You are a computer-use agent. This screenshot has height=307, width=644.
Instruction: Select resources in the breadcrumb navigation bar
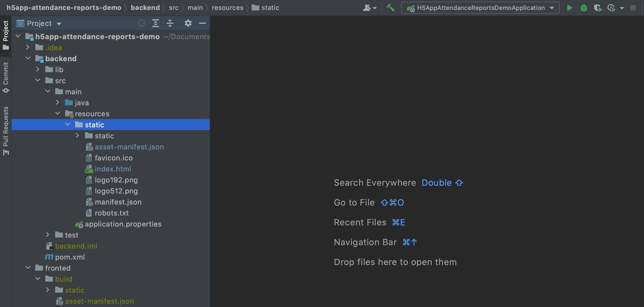pos(227,7)
